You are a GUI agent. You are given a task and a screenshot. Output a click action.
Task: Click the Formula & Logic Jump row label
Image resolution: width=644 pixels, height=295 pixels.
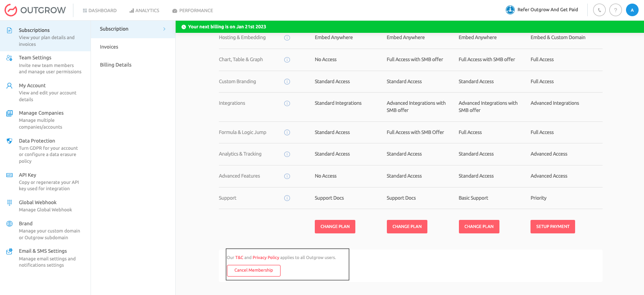click(x=242, y=133)
